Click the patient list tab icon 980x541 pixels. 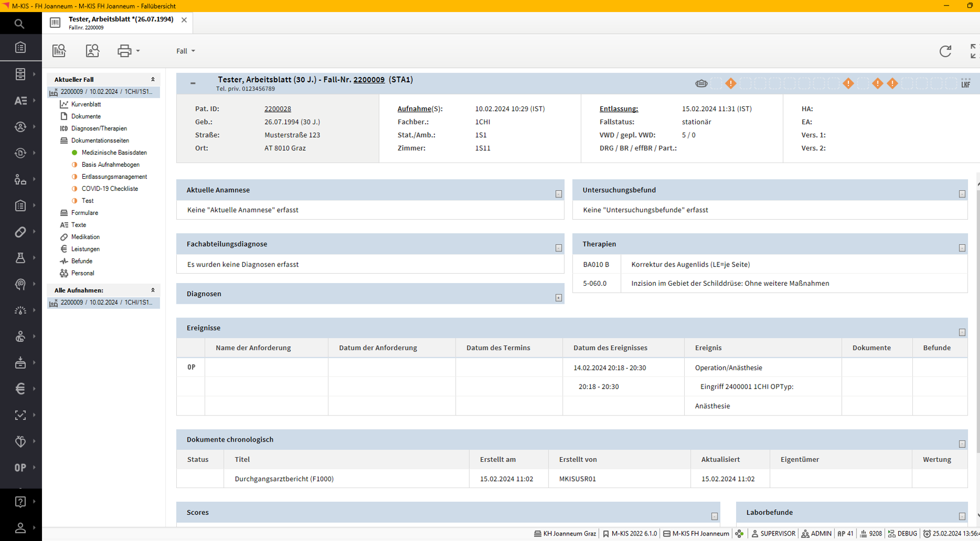click(55, 22)
